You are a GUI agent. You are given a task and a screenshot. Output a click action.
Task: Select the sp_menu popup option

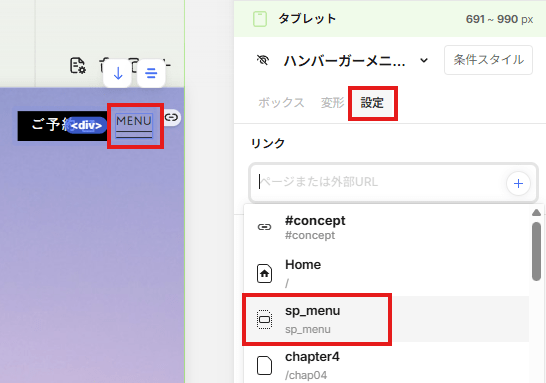click(x=387, y=319)
